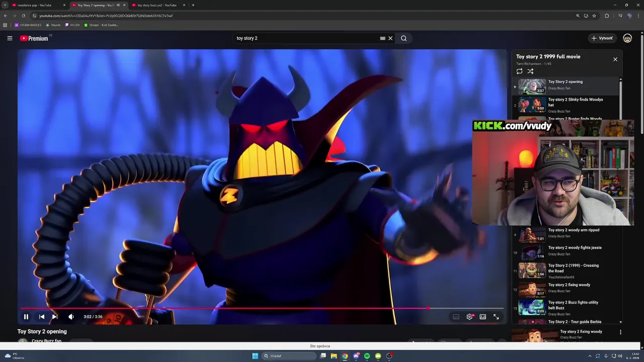Open Discord from the taskbar

tap(356, 356)
